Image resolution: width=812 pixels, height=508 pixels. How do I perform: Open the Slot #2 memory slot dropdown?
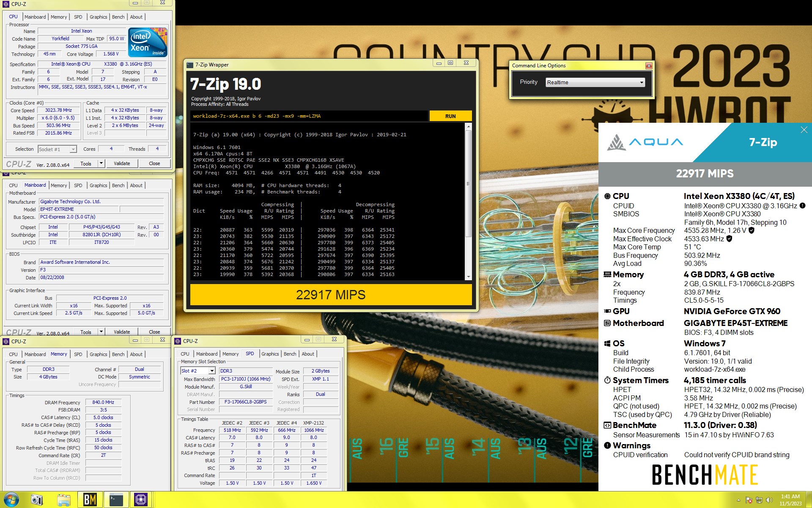[x=198, y=371]
